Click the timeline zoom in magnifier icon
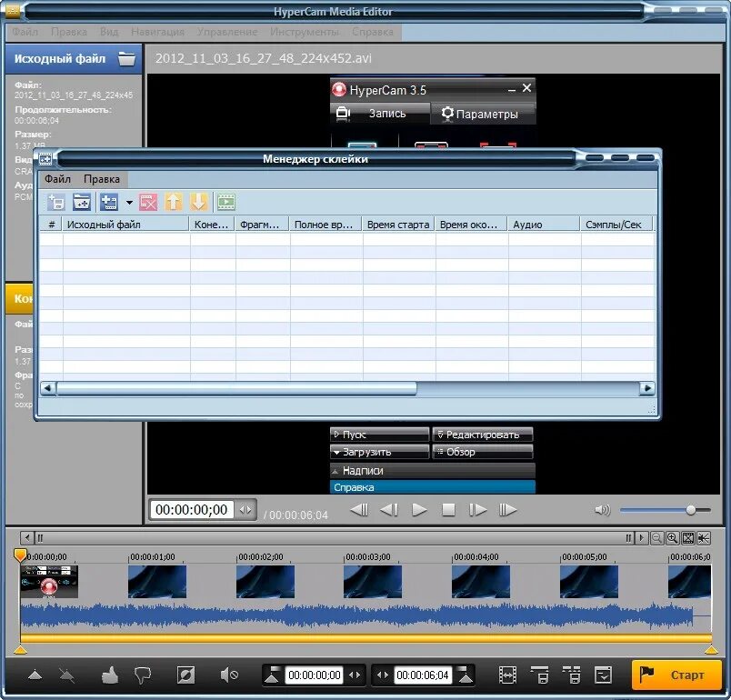Image resolution: width=731 pixels, height=700 pixels. coord(672,538)
